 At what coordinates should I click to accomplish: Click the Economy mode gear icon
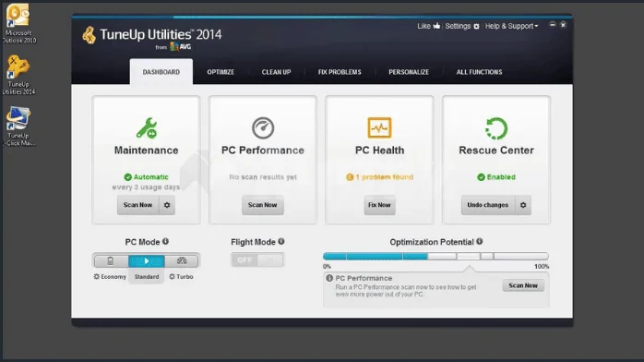pos(97,276)
